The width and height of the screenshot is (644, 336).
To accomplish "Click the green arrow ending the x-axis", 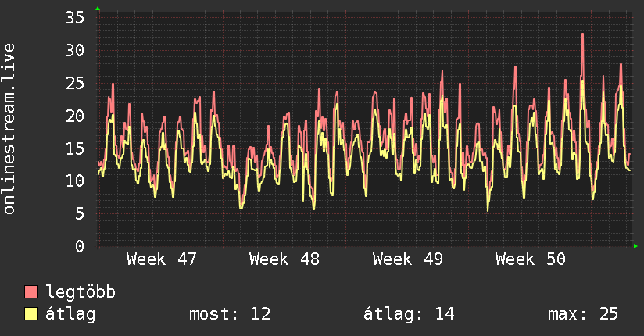I will (x=635, y=246).
